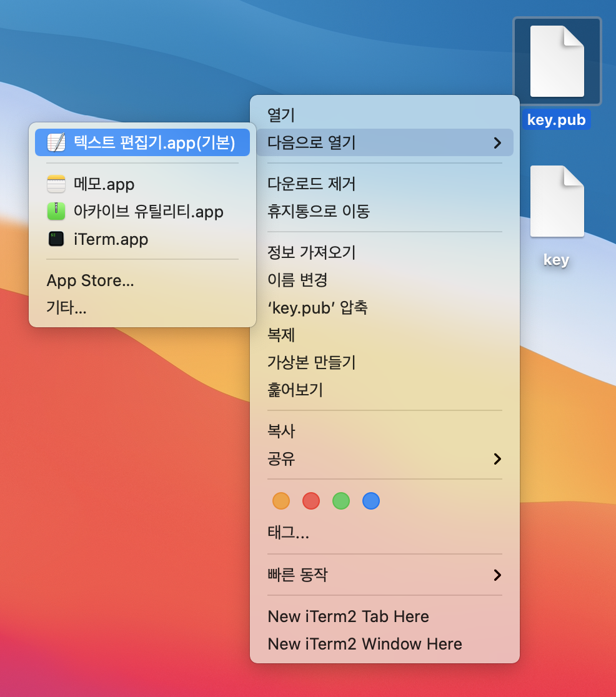Image resolution: width=616 pixels, height=697 pixels.
Task: Choose 이름 변경 to rename file
Action: pos(385,280)
